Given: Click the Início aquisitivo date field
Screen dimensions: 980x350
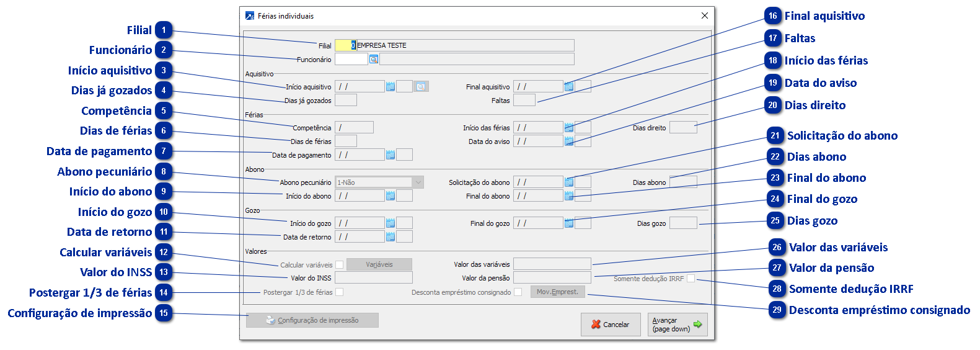Looking at the screenshot, I should 360,86.
